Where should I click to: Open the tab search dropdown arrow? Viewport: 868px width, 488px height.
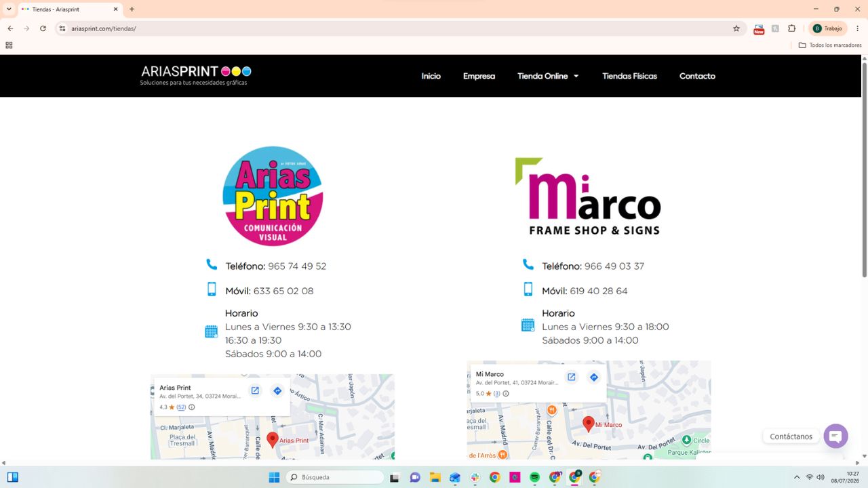click(x=9, y=9)
